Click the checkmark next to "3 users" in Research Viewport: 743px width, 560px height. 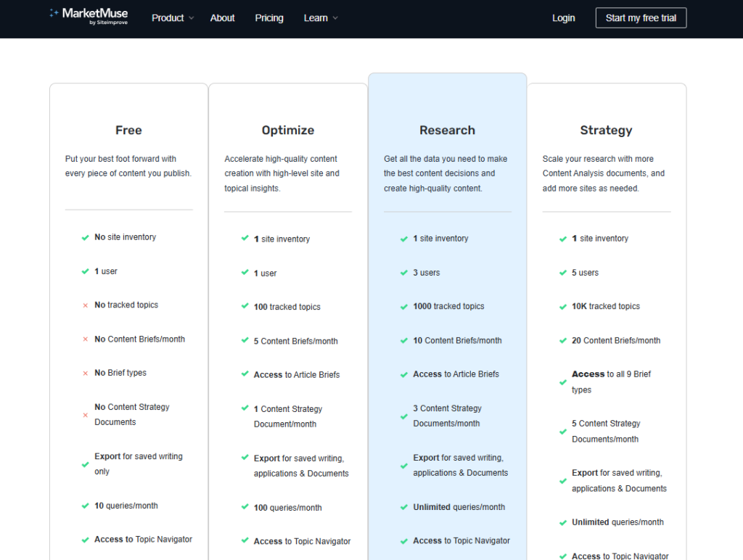tap(403, 272)
